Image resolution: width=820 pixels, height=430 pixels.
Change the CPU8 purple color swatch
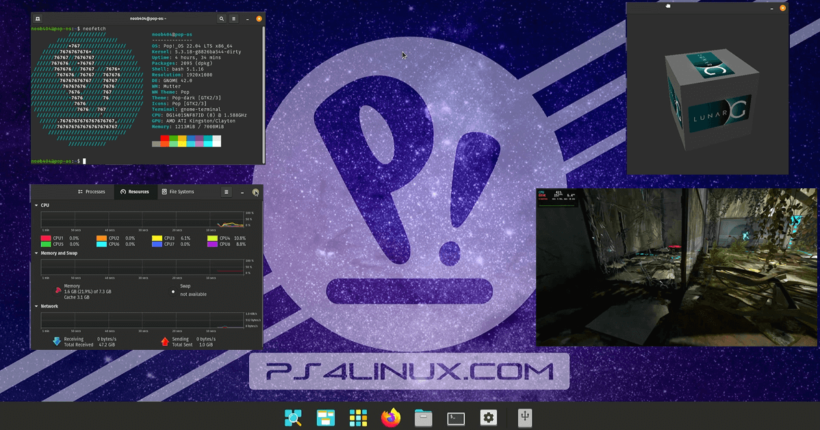[x=212, y=244]
